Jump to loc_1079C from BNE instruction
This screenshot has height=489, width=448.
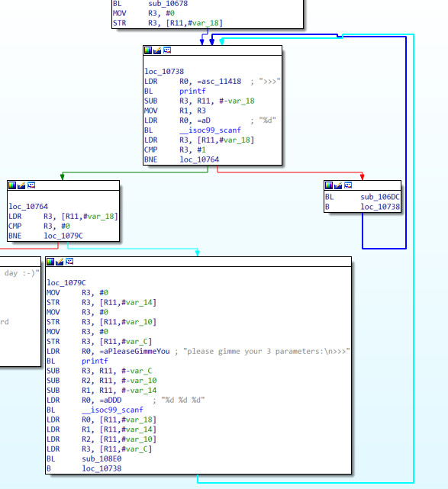point(63,236)
